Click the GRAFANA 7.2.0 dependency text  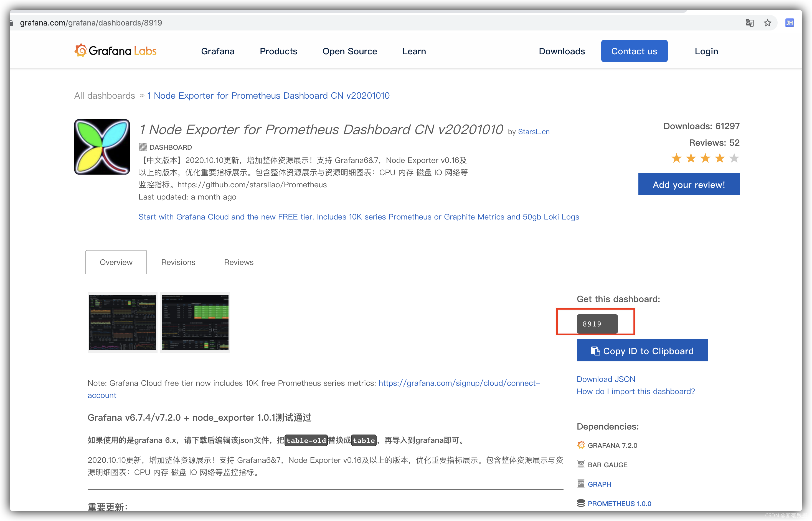[x=612, y=446]
